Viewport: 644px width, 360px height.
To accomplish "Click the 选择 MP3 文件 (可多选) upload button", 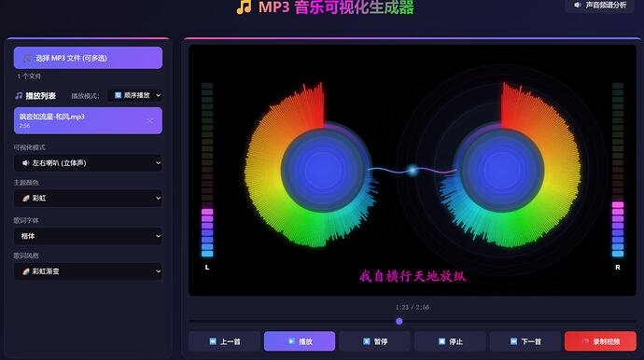I will click(x=88, y=58).
